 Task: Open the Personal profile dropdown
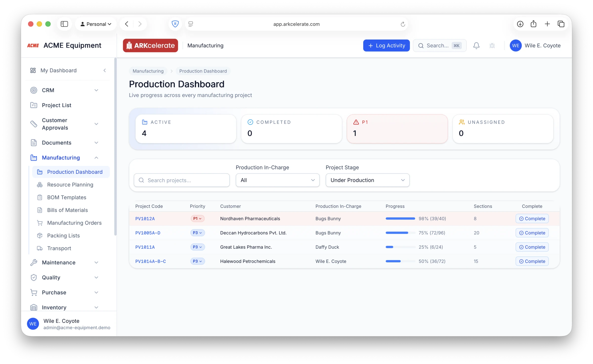[x=96, y=24]
